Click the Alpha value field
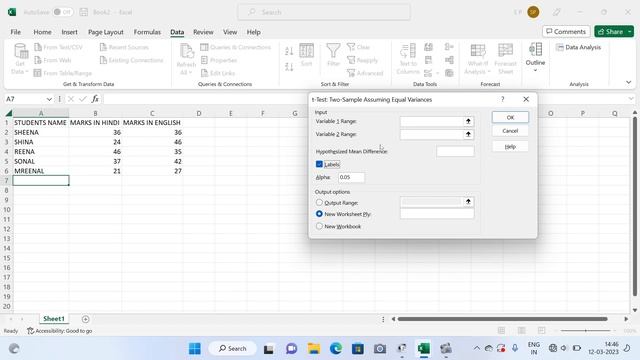Viewport: 640px width, 360px height. click(x=351, y=177)
